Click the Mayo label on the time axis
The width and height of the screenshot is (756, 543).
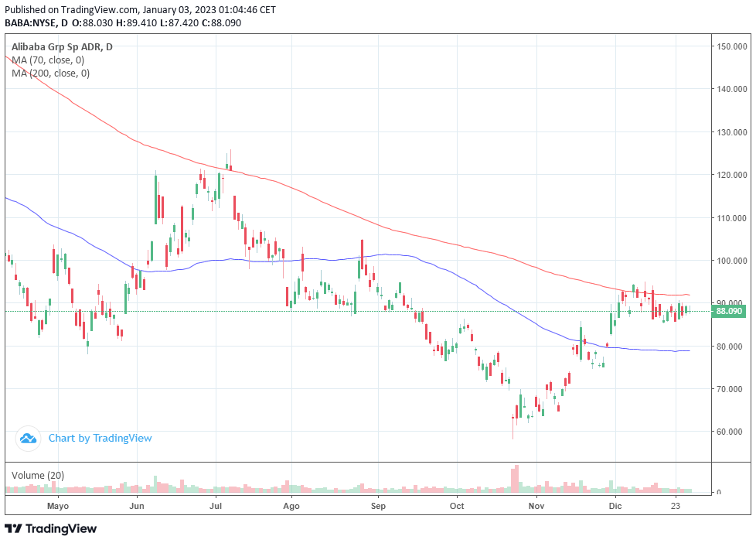pyautogui.click(x=58, y=507)
